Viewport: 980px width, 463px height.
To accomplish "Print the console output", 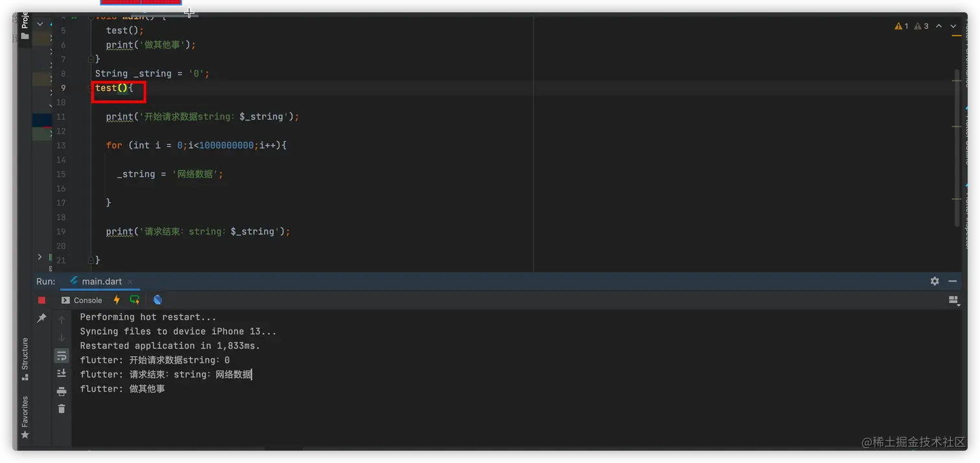I will click(62, 391).
